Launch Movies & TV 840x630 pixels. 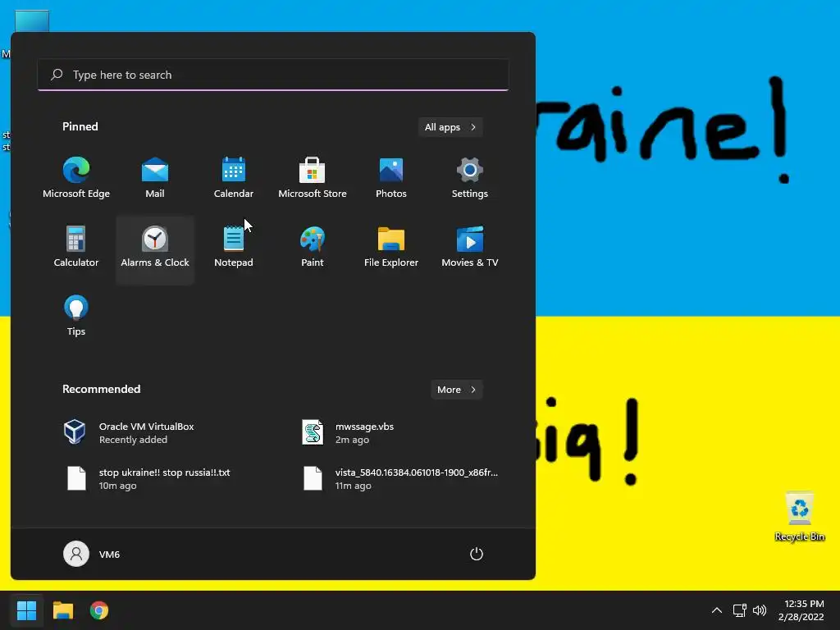pos(470,248)
